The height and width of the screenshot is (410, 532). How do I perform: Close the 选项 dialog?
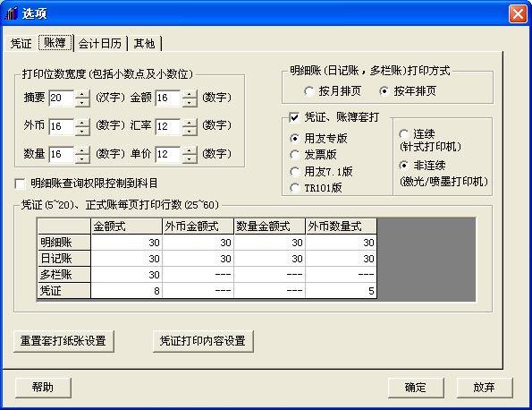[x=518, y=14]
